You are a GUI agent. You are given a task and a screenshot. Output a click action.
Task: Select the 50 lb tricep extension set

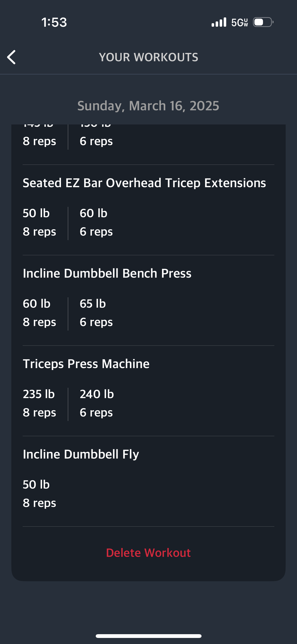(40, 222)
